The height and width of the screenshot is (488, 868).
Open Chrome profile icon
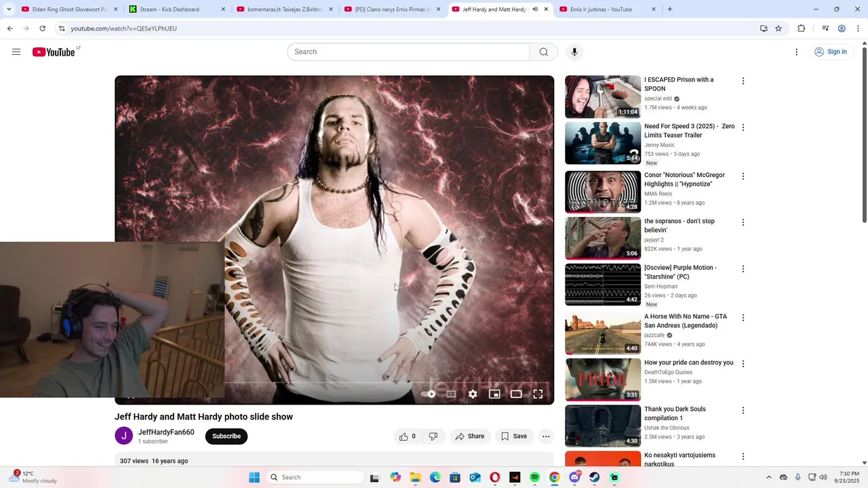point(842,28)
